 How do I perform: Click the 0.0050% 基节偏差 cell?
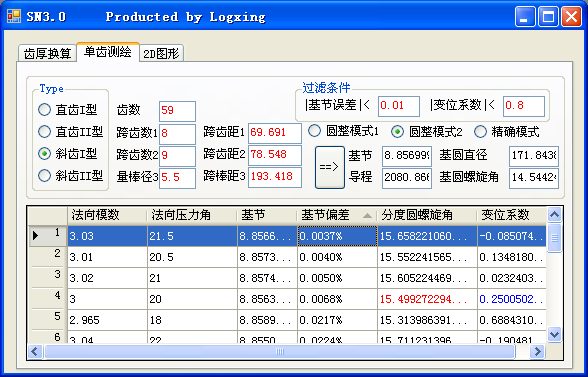(337, 278)
